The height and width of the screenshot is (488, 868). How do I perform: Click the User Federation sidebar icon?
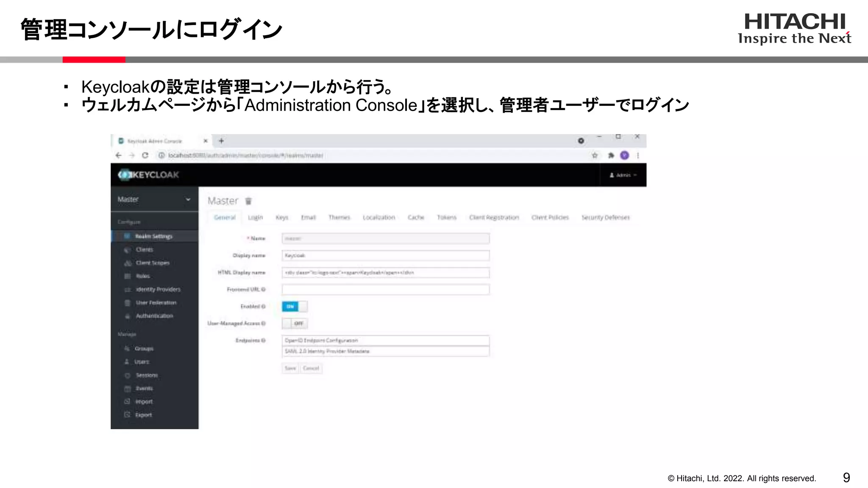point(127,303)
